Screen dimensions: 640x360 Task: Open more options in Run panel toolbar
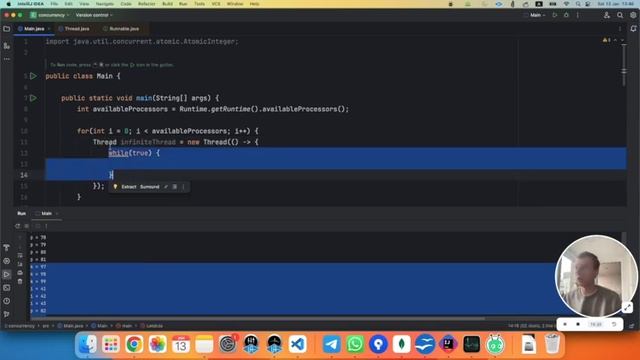[x=47, y=226]
